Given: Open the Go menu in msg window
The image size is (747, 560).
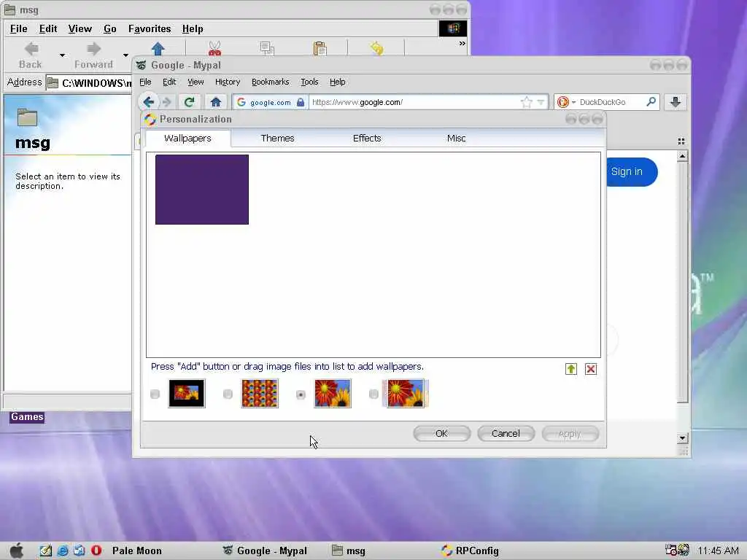Looking at the screenshot, I should 110,29.
